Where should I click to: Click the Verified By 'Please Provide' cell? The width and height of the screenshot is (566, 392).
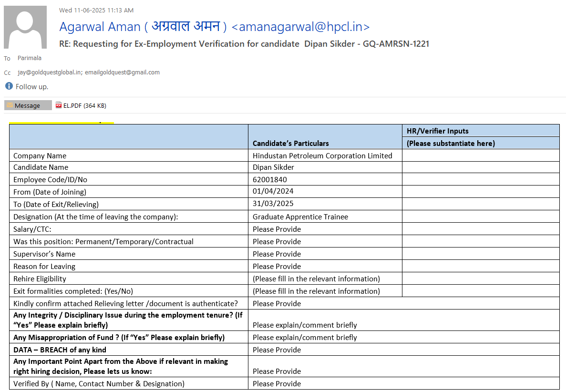tap(277, 383)
